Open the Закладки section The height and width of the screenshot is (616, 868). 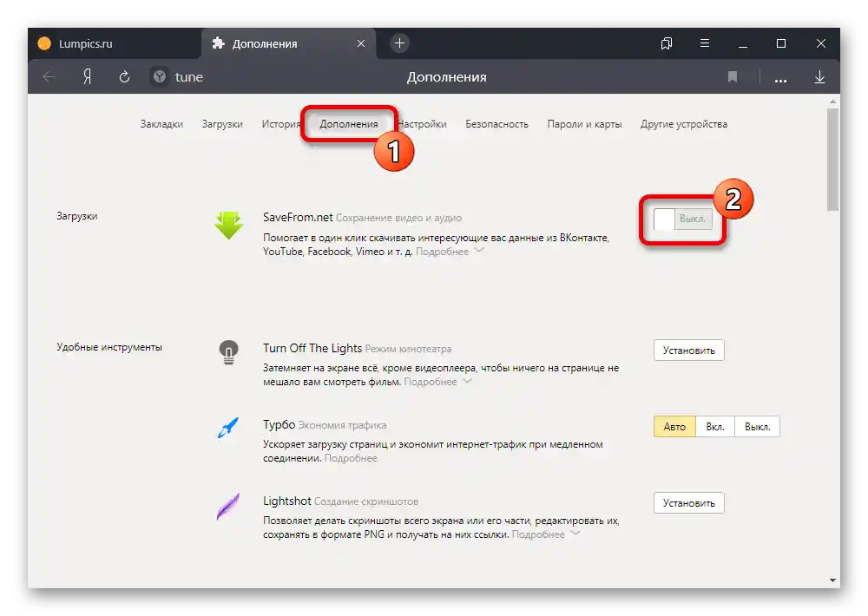[x=161, y=124]
